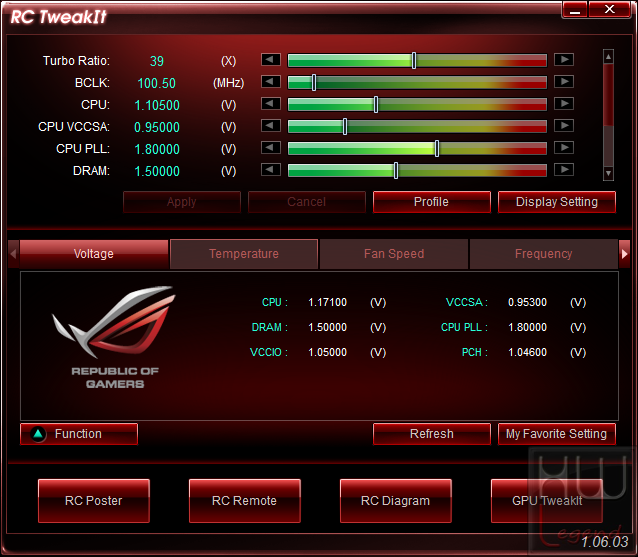
Task: Click the Turbo Ratio slider handle
Action: tap(414, 61)
